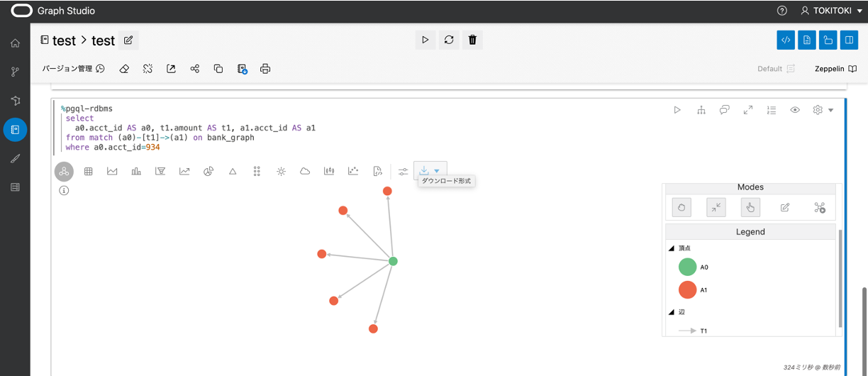Open the download format dropdown
This screenshot has height=376, width=868.
coord(430,171)
